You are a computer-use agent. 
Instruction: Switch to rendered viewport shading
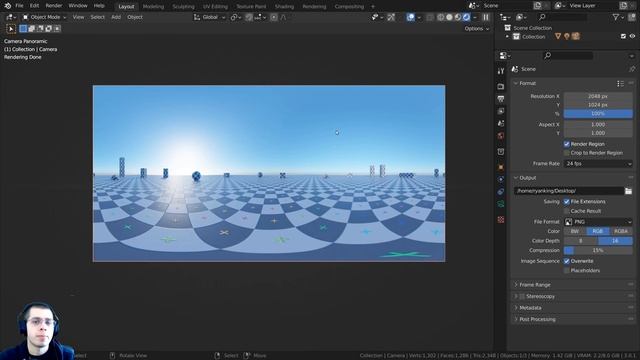coord(467,17)
